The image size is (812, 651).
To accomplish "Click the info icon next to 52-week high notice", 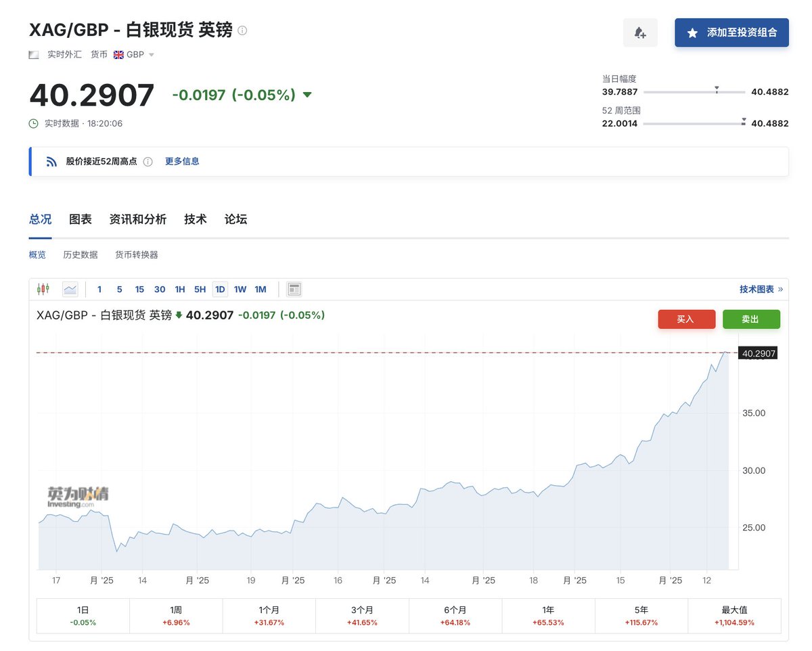I will pyautogui.click(x=148, y=162).
